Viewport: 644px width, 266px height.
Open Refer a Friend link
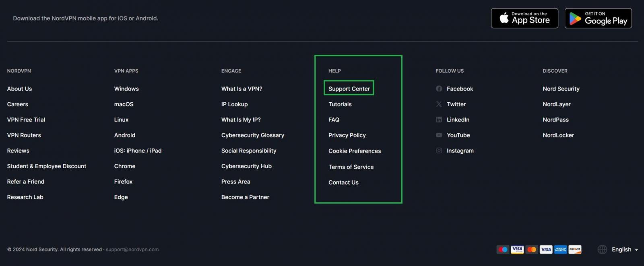(26, 181)
